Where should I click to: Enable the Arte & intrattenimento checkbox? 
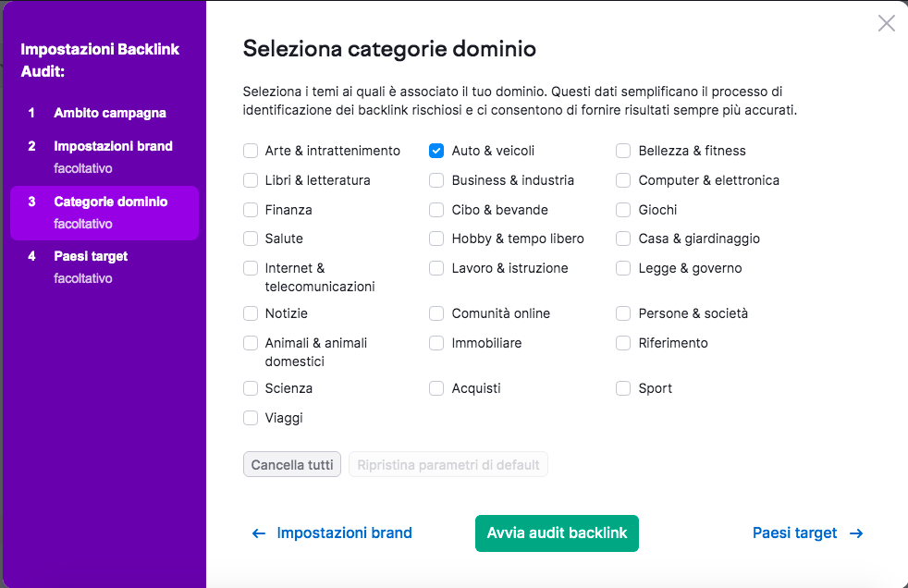251,151
